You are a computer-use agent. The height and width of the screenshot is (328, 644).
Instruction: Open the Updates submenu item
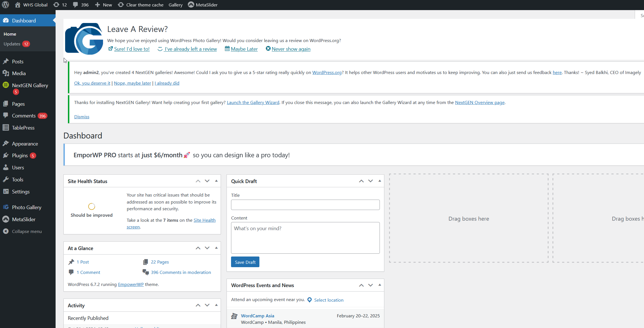click(x=12, y=44)
